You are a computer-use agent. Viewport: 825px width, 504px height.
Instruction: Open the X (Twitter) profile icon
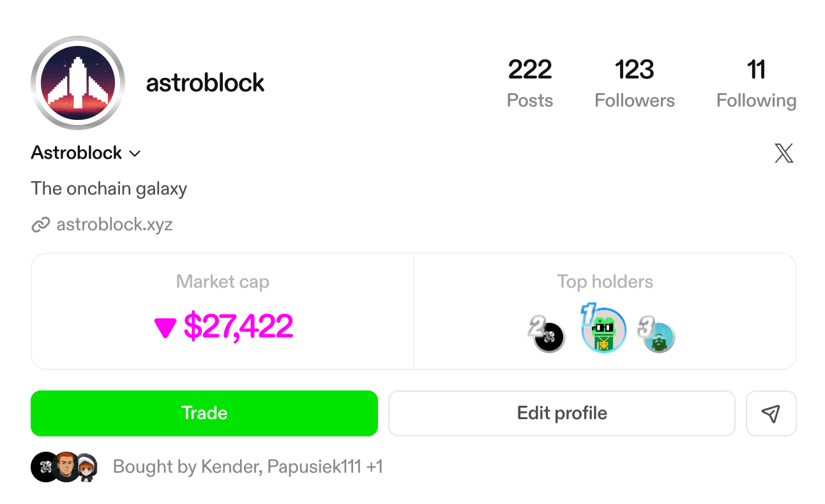coord(783,153)
